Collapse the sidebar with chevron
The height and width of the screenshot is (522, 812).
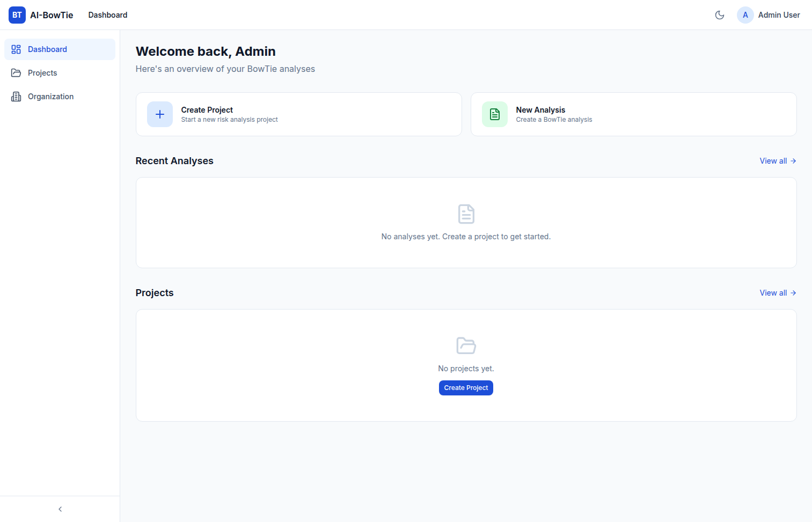pyautogui.click(x=60, y=509)
